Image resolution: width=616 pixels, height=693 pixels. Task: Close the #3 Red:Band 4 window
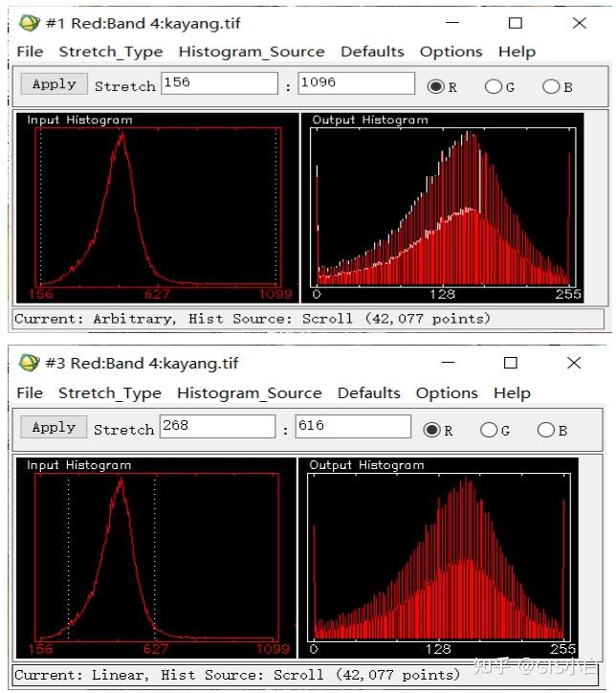[x=574, y=363]
